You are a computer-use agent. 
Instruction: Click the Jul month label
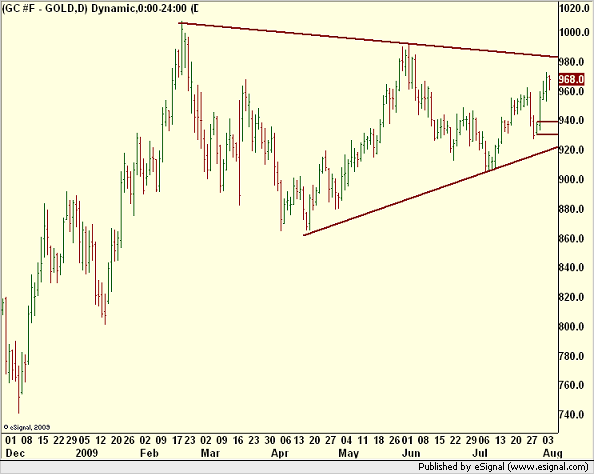tap(480, 453)
